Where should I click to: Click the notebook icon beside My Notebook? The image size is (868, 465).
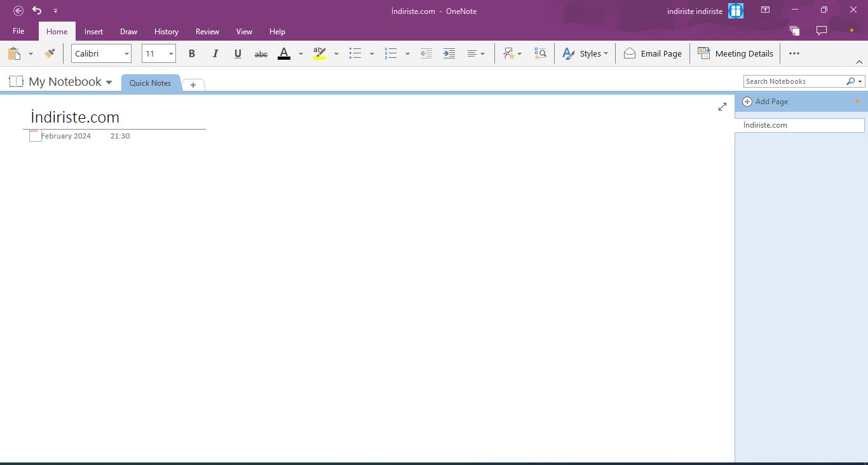pyautogui.click(x=16, y=81)
